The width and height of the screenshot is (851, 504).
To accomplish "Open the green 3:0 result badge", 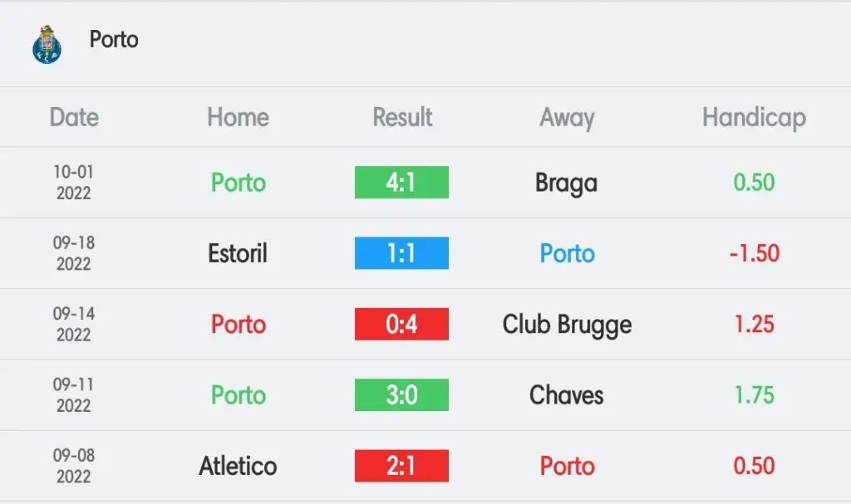I will [401, 395].
